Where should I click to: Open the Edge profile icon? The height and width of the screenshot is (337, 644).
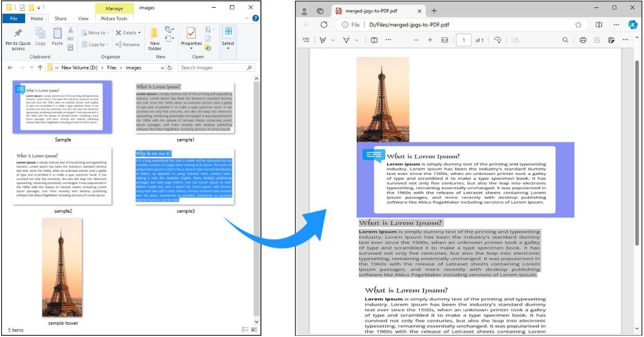305,11
